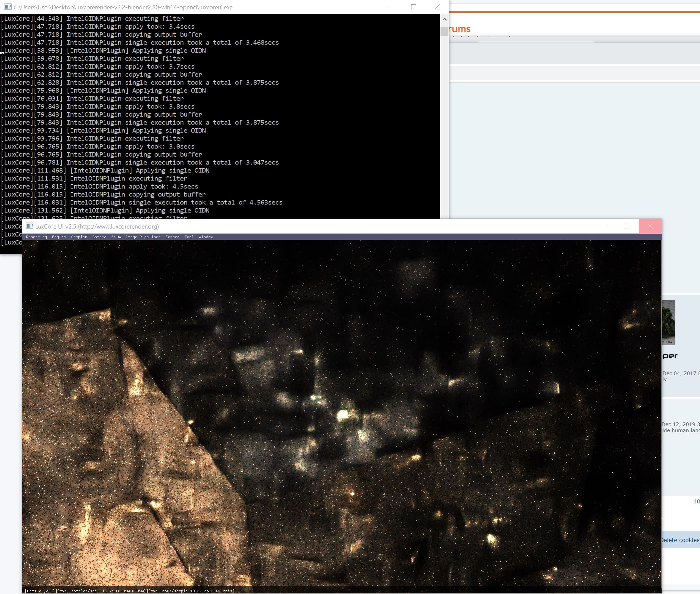Image resolution: width=700 pixels, height=594 pixels.
Task: Expand the Film menu
Action: point(116,237)
